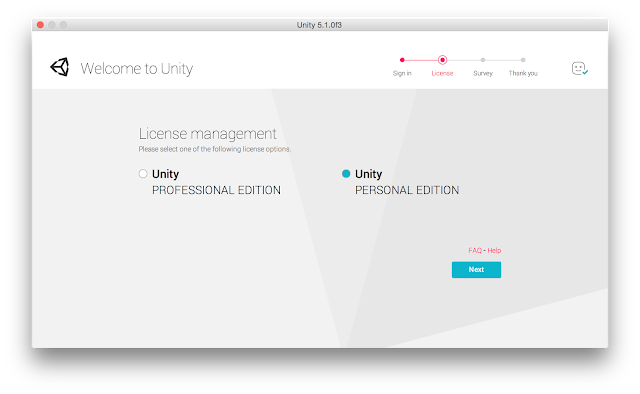Click the Welcome to Unity title
This screenshot has width=640, height=394.
137,68
